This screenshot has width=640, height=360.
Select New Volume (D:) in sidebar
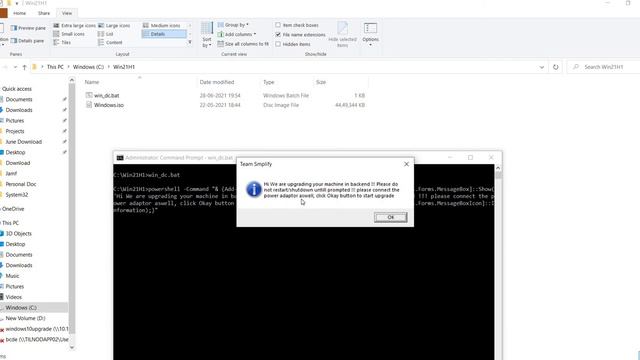[x=25, y=318]
